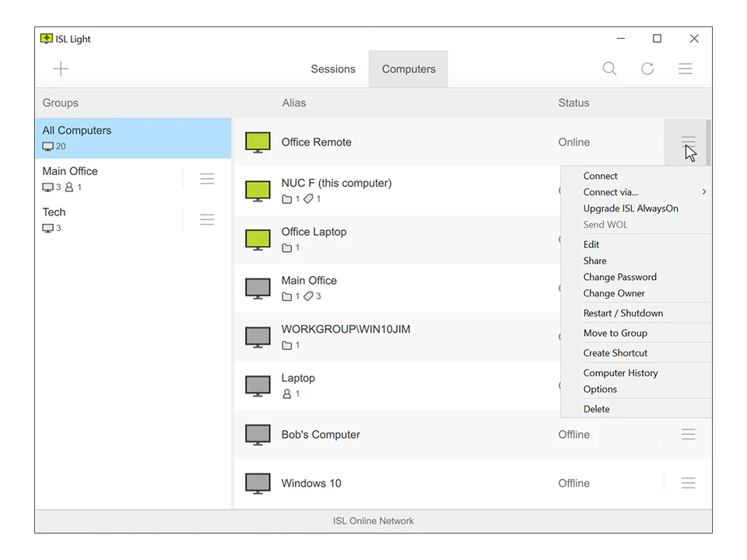
Task: Open the Main Office group hamburger menu
Action: coord(207,178)
